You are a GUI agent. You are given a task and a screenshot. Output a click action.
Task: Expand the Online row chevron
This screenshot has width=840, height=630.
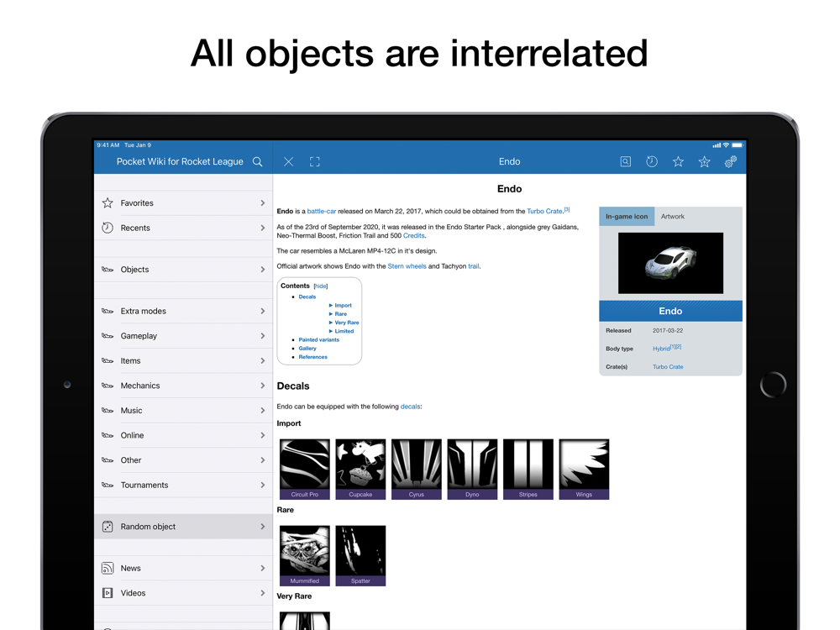tap(262, 435)
